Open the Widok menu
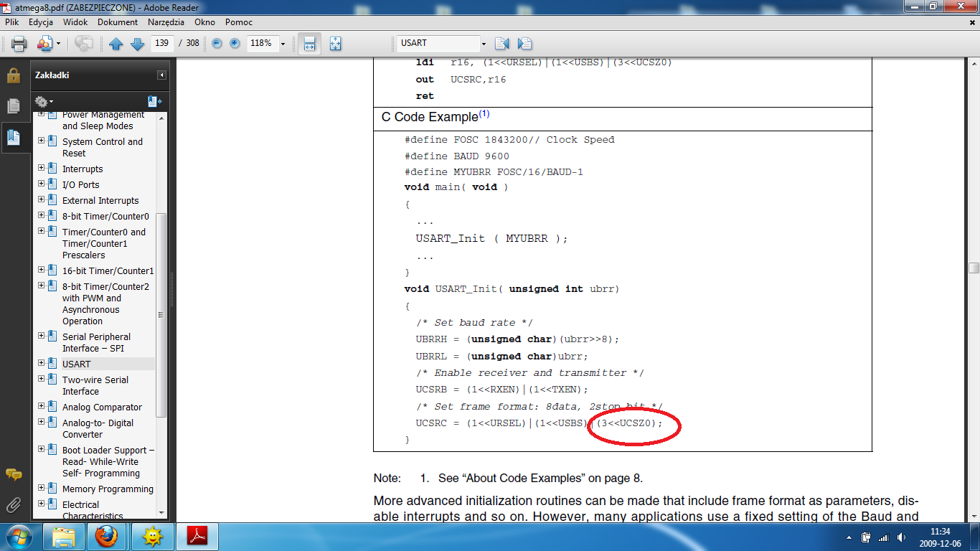The height and width of the screenshot is (551, 980). (75, 22)
